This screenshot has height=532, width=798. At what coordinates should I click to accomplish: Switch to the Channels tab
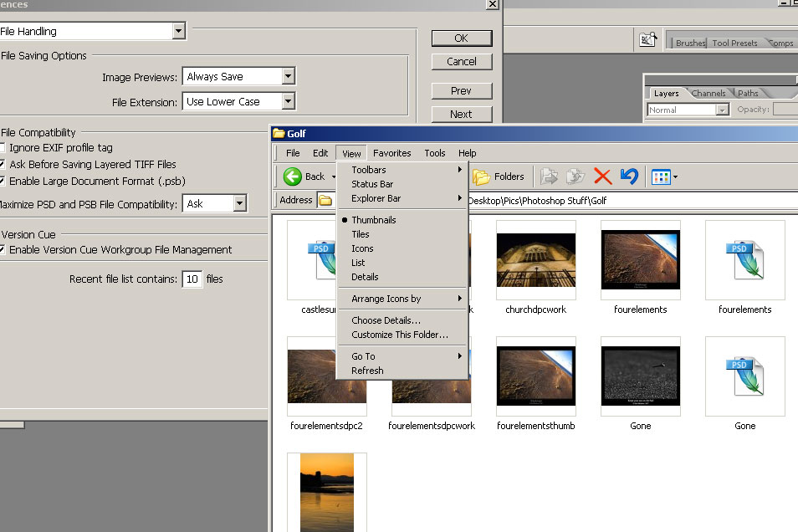coord(708,94)
